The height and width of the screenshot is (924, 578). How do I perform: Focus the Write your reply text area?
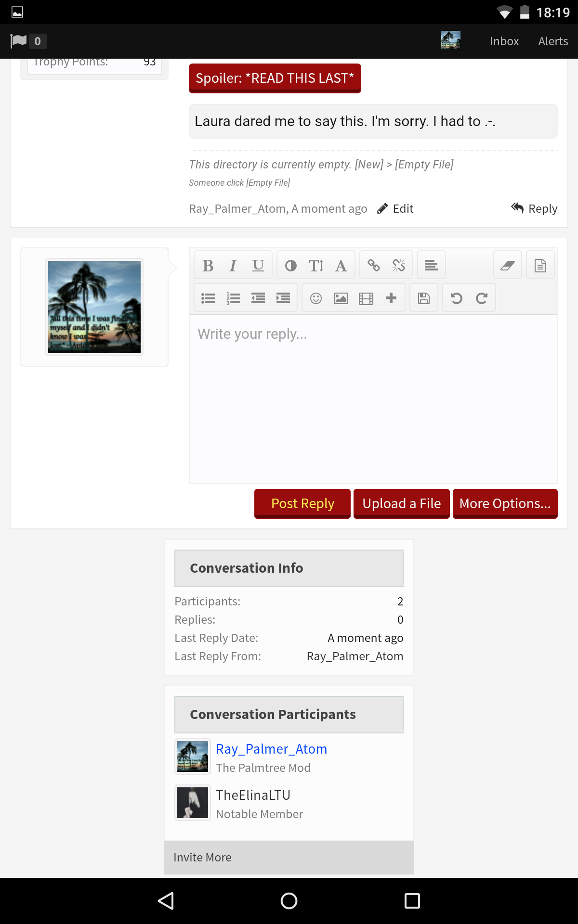(373, 399)
